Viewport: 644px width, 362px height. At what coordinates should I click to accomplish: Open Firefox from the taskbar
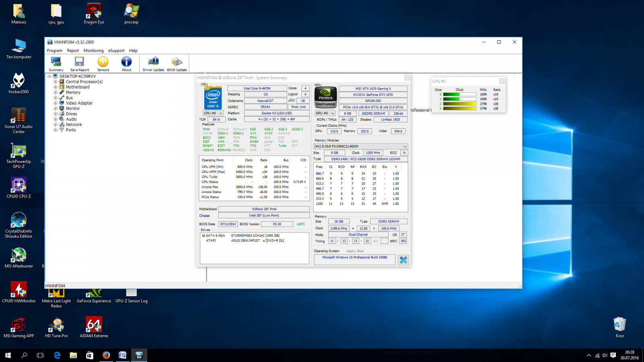pyautogui.click(x=106, y=355)
